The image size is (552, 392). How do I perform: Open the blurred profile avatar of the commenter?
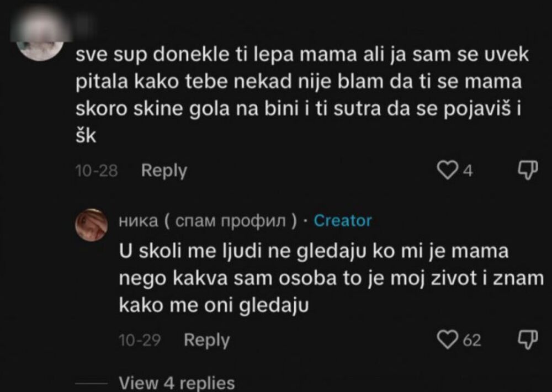point(38,39)
